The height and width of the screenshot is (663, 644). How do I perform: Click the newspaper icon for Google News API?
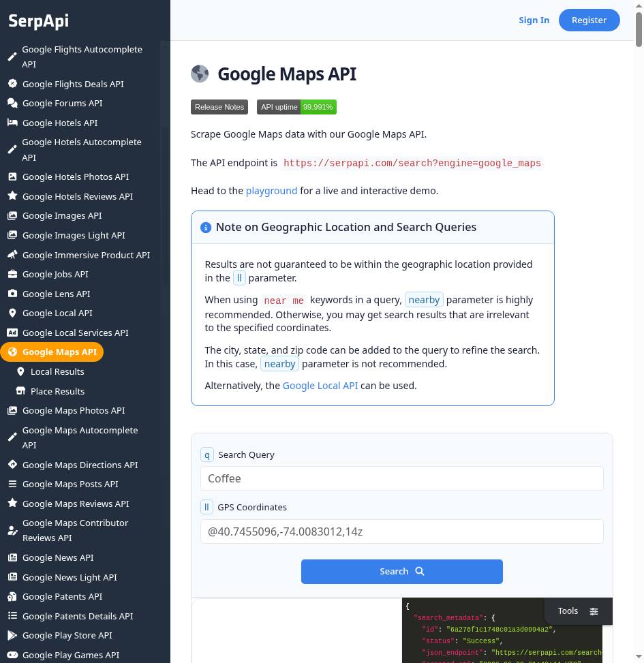[13, 557]
